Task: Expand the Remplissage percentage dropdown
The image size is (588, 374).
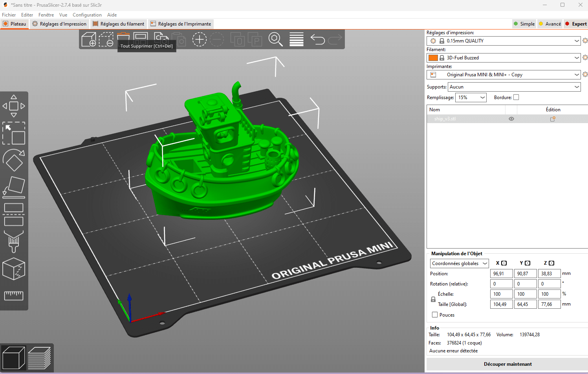Action: pyautogui.click(x=471, y=97)
